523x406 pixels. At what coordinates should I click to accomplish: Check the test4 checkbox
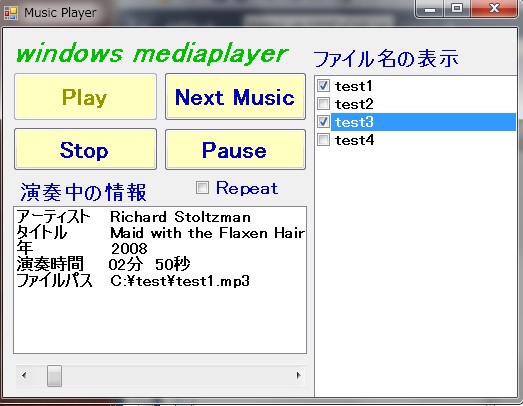point(323,140)
